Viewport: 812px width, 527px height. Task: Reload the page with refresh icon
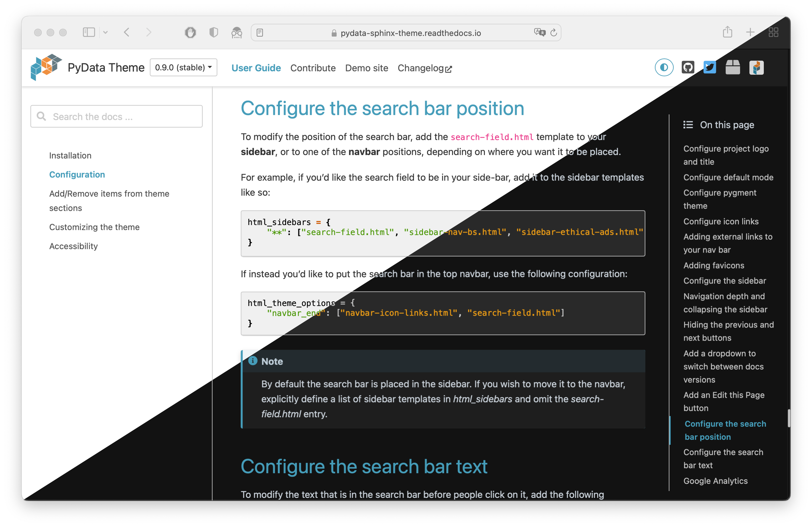[553, 32]
